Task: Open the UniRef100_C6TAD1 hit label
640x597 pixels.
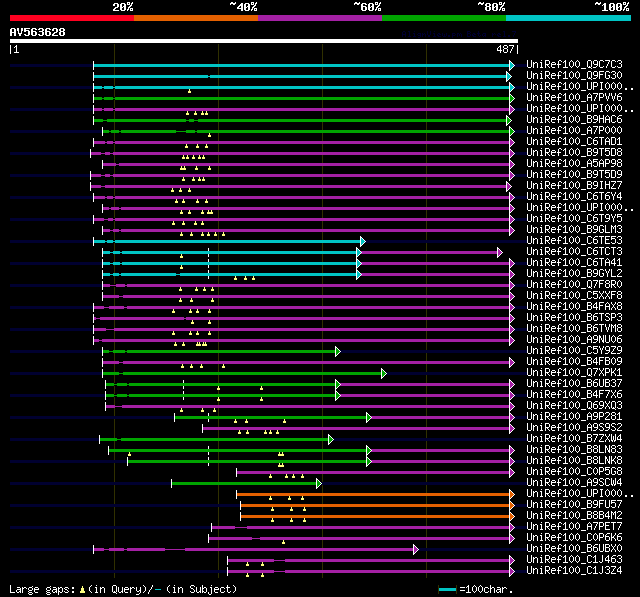Action: 574,142
